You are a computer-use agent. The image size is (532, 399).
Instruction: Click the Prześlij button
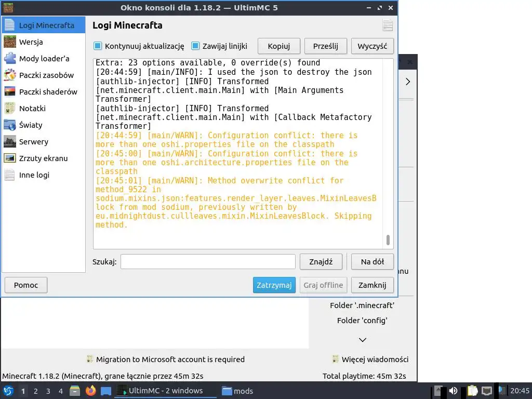pos(326,46)
